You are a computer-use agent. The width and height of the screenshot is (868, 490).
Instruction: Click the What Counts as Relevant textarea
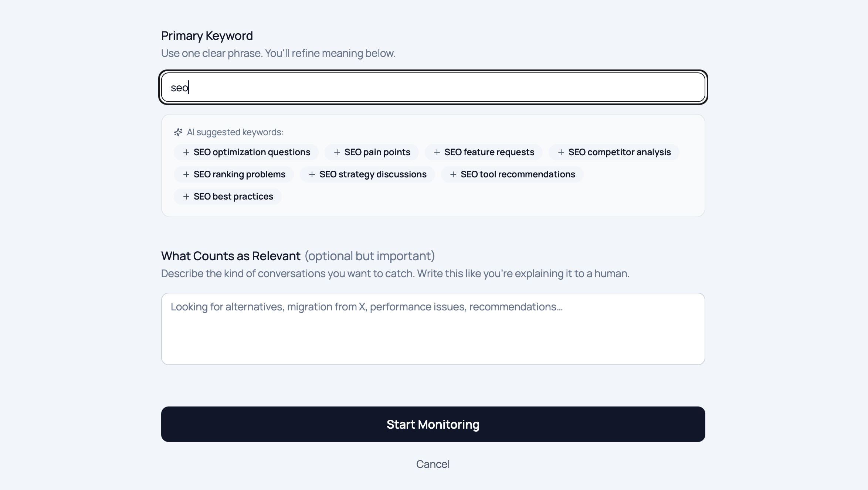[433, 329]
